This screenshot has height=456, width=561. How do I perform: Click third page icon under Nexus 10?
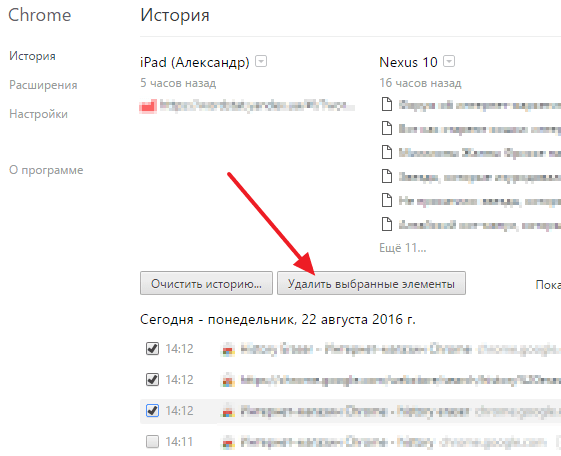[x=387, y=152]
